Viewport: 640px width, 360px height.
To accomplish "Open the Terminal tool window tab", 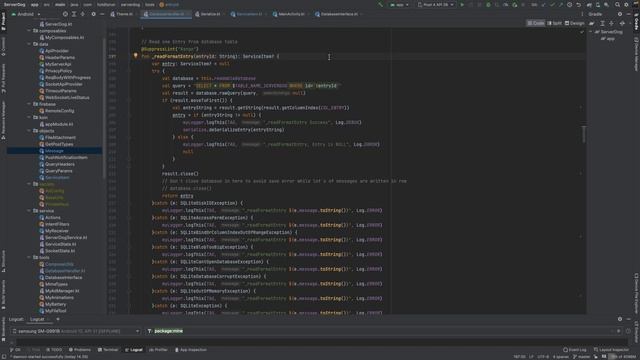I will point(108,350).
